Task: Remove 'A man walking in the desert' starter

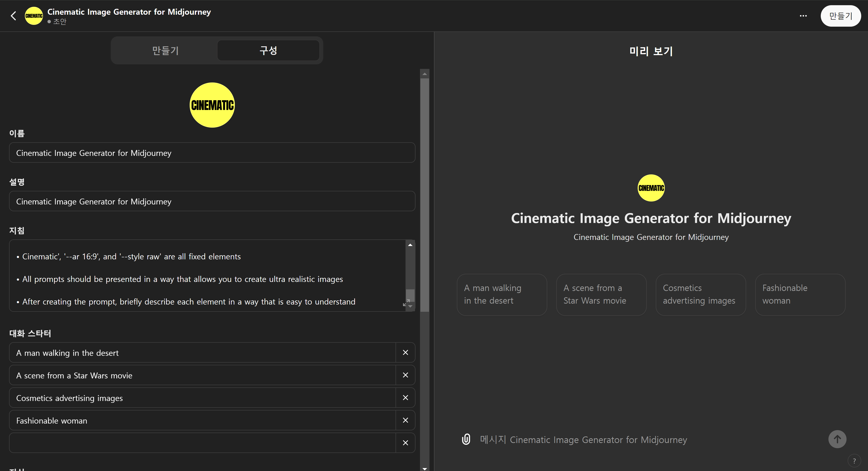Action: click(405, 352)
